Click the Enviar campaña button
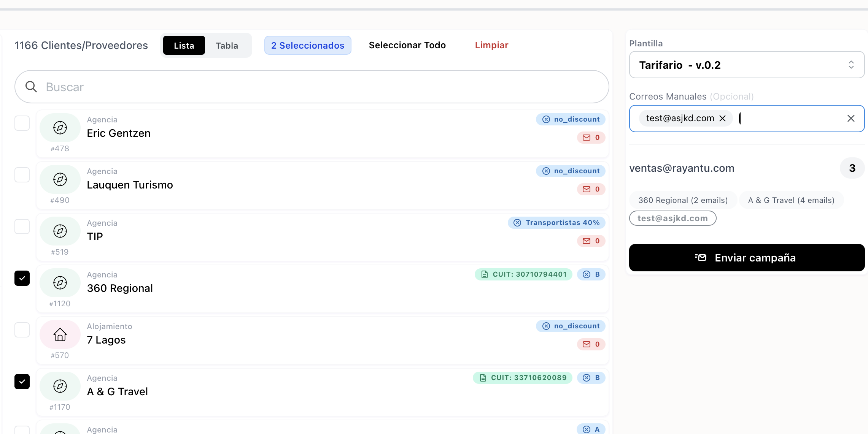This screenshot has width=868, height=434. (747, 258)
